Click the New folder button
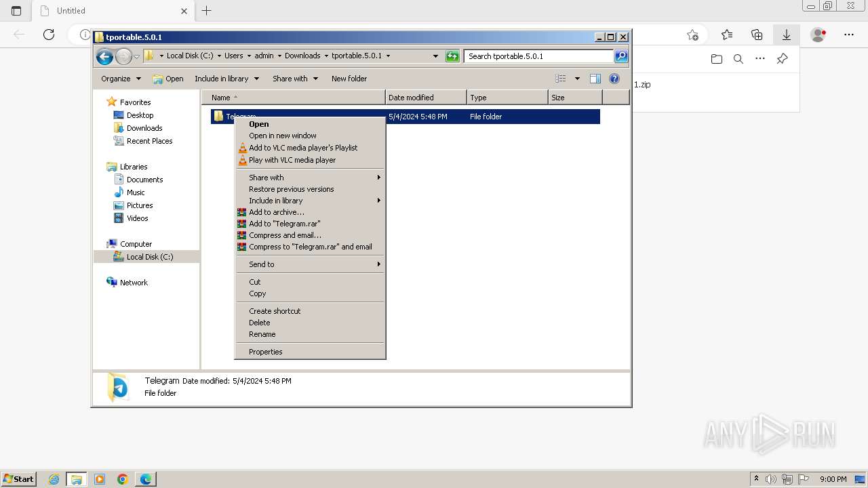 coord(349,79)
